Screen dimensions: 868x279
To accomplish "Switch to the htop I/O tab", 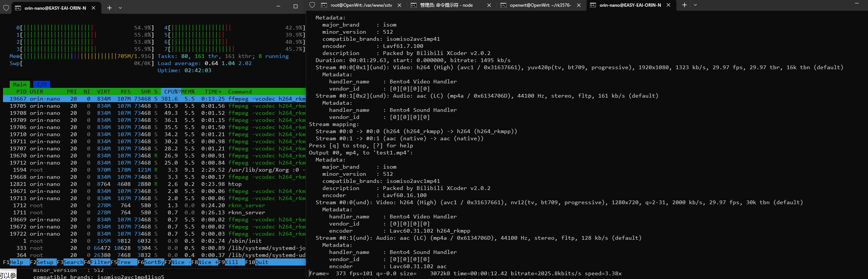I will (41, 85).
